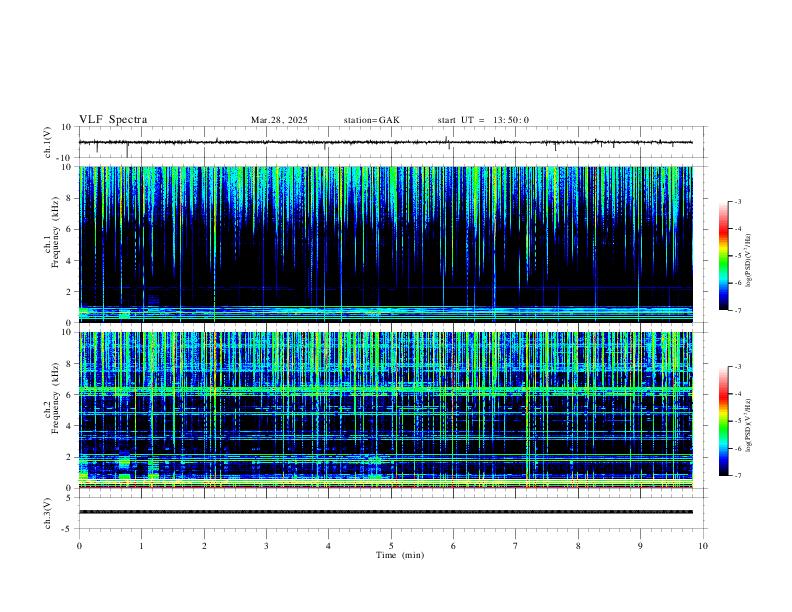The width and height of the screenshot is (792, 612).
Task: Click time axis tick label "9"
Action: click(x=640, y=546)
